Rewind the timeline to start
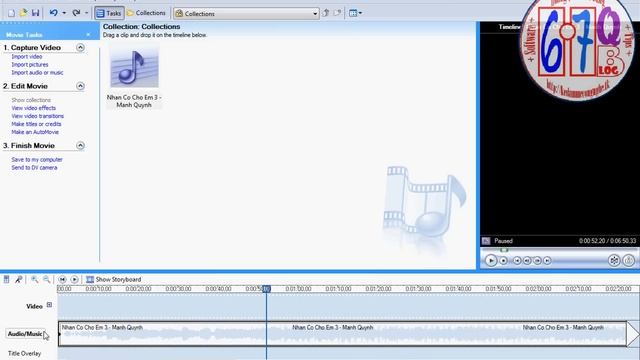The image size is (640, 360). point(62,280)
